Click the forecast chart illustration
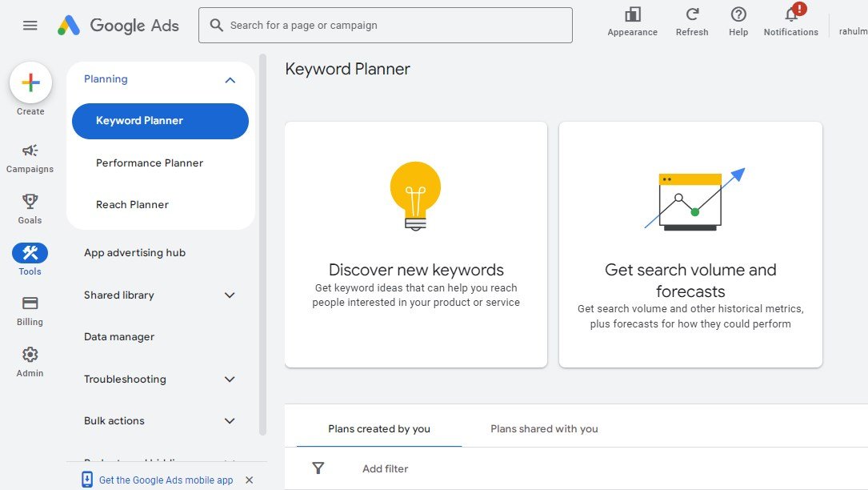The image size is (868, 490). coord(694,199)
